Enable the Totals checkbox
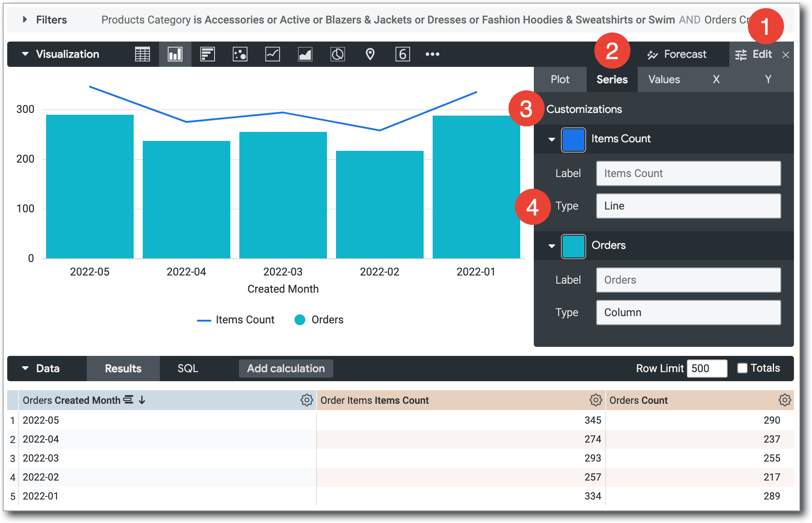 click(742, 368)
